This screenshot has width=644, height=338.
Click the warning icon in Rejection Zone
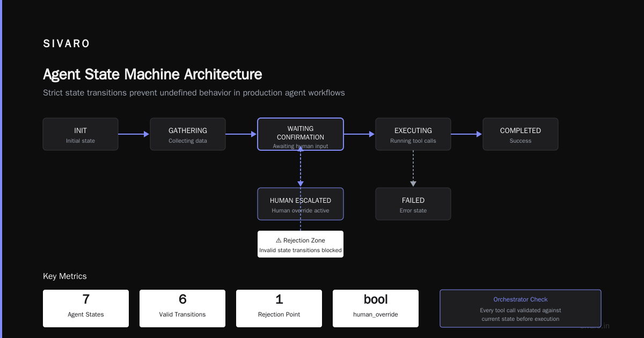pyautogui.click(x=279, y=240)
